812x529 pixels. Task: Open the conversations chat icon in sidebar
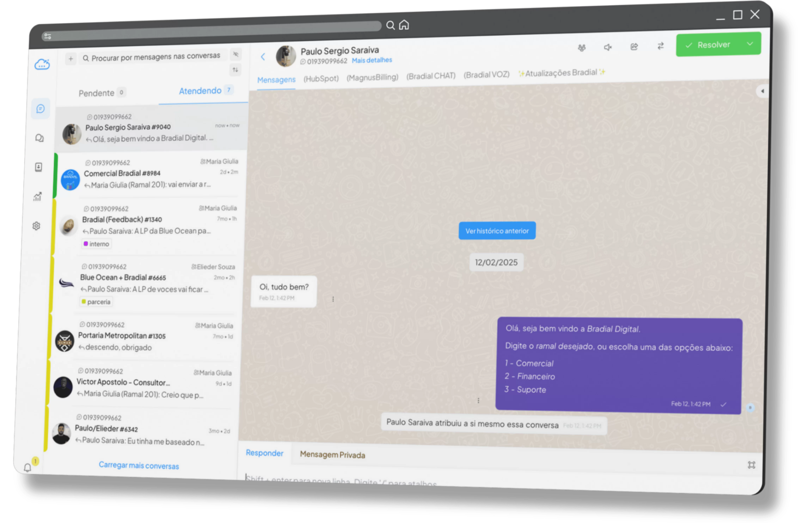tap(41, 109)
